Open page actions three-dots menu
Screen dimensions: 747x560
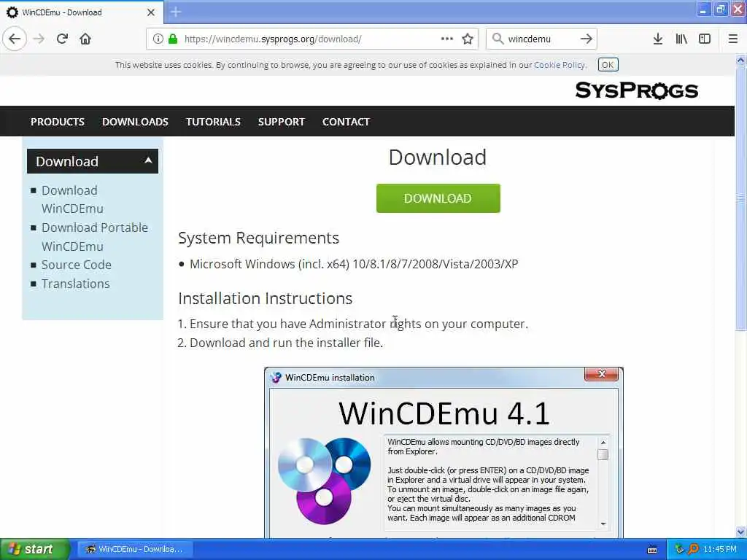447,39
